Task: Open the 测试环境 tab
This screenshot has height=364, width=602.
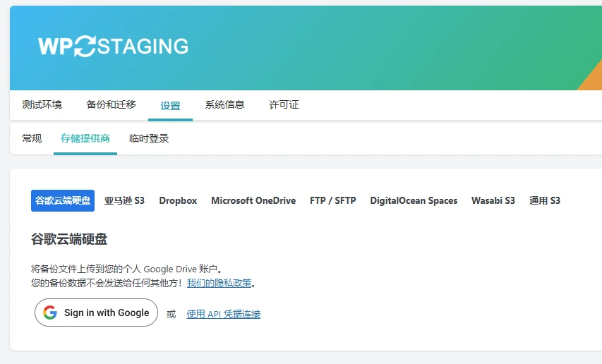Action: (x=42, y=104)
